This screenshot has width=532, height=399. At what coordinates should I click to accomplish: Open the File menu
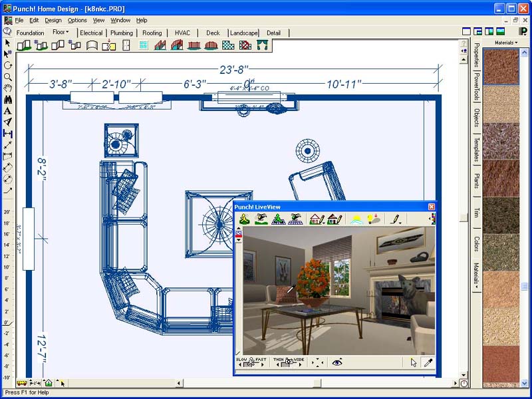[x=19, y=21]
